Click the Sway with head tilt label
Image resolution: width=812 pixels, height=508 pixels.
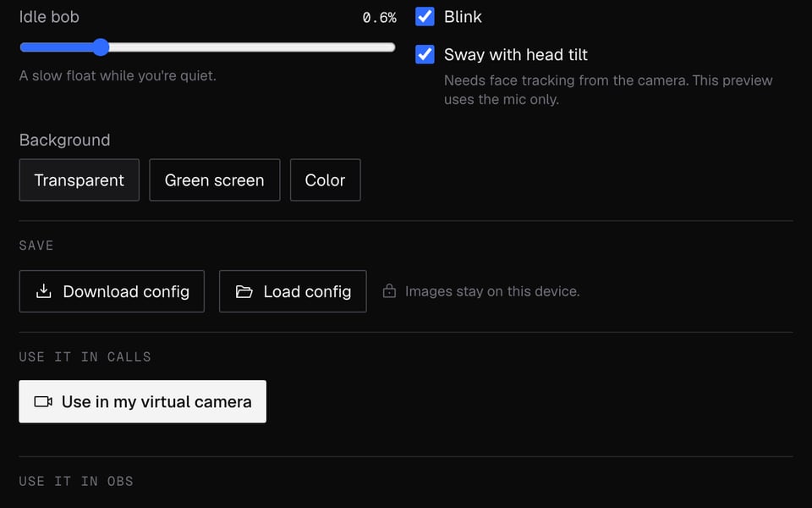515,54
